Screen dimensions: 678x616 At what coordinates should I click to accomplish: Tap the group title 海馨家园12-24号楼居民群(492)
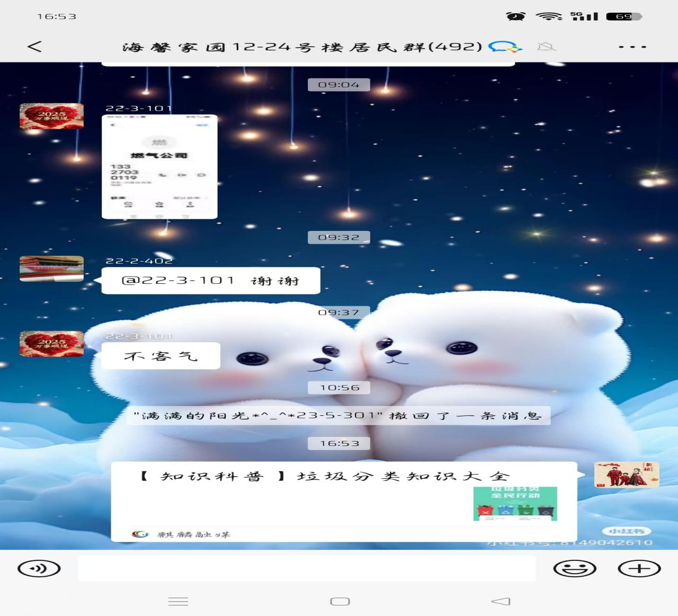(302, 47)
